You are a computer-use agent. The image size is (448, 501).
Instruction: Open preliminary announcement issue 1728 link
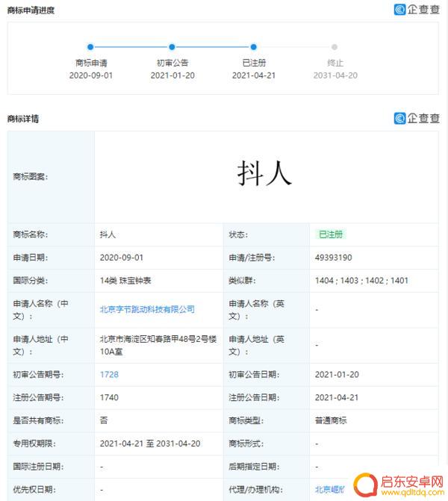[x=109, y=375]
